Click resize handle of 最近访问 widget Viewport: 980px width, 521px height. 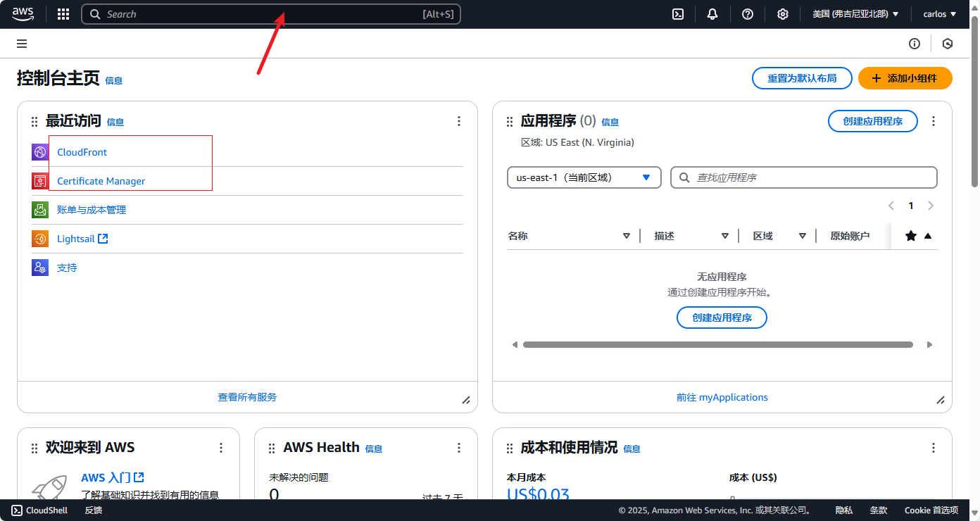point(466,400)
